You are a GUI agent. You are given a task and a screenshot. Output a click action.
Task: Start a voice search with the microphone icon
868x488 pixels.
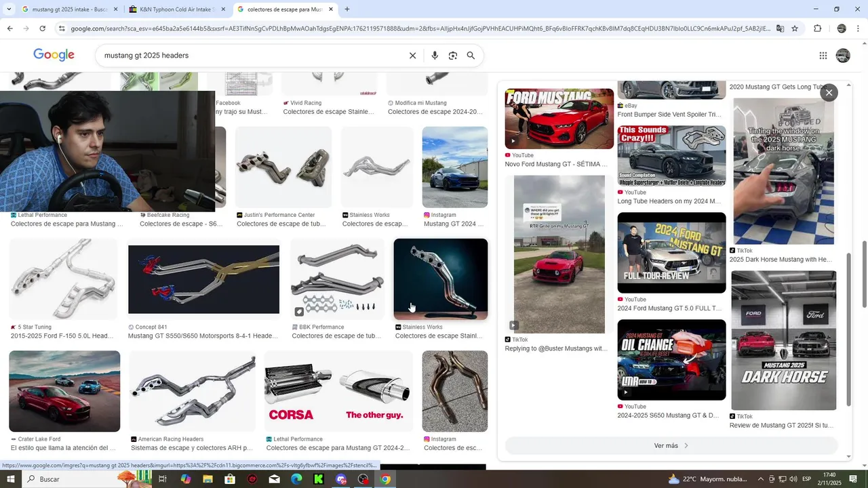coord(435,56)
